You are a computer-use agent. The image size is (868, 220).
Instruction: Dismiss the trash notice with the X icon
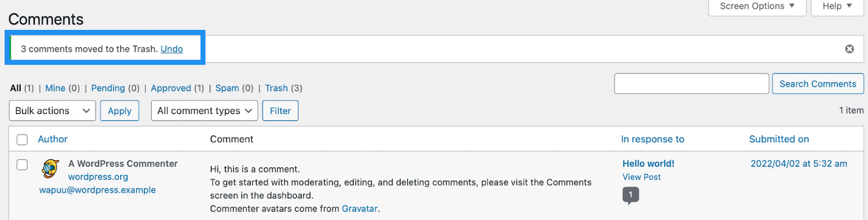[850, 49]
